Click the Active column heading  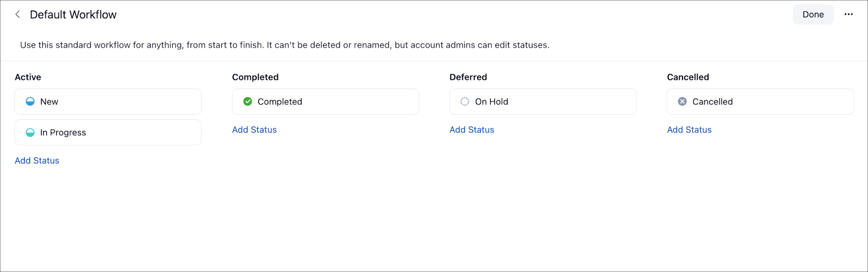coord(28,77)
